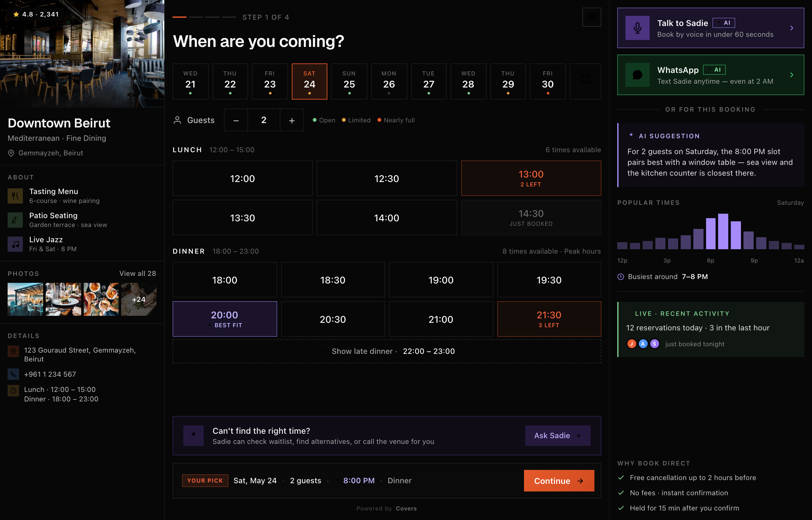812x520 pixels.
Task: Select date Thu 29
Action: 508,81
